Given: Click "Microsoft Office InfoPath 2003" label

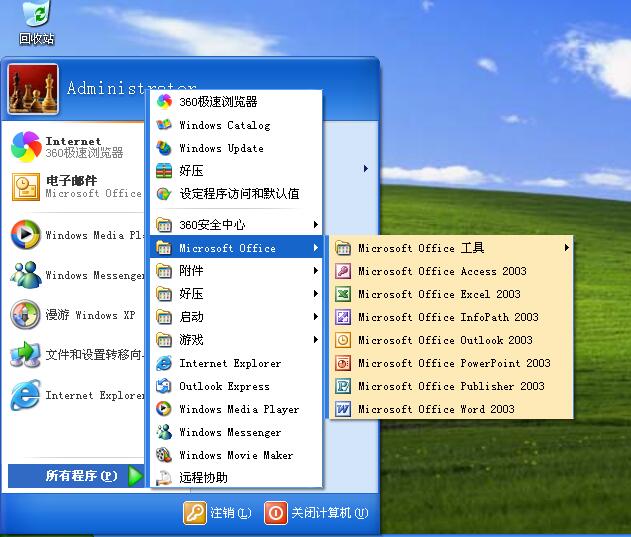Looking at the screenshot, I should [x=448, y=317].
